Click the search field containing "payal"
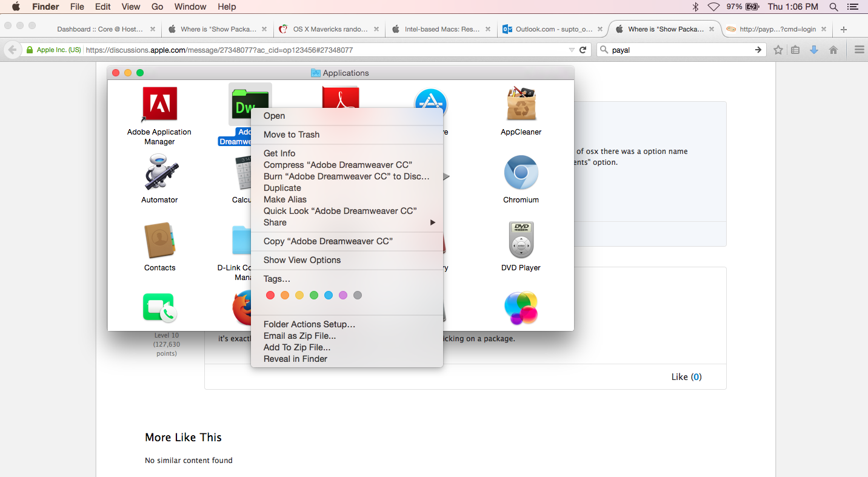 click(681, 50)
